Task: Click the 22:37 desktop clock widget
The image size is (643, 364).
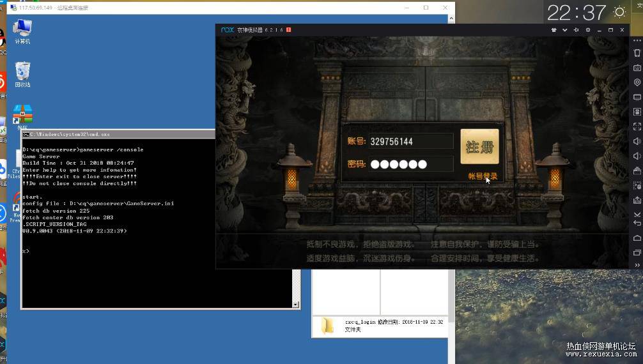Action: (577, 13)
